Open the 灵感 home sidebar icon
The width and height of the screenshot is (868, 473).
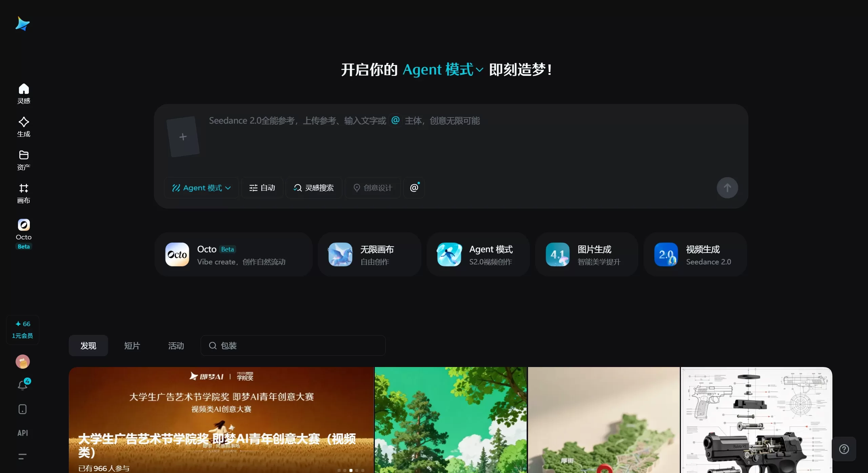coord(24,94)
